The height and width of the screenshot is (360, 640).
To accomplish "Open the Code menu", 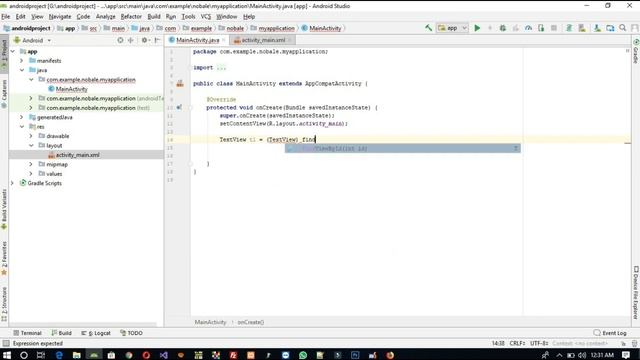I will pyautogui.click(x=83, y=17).
